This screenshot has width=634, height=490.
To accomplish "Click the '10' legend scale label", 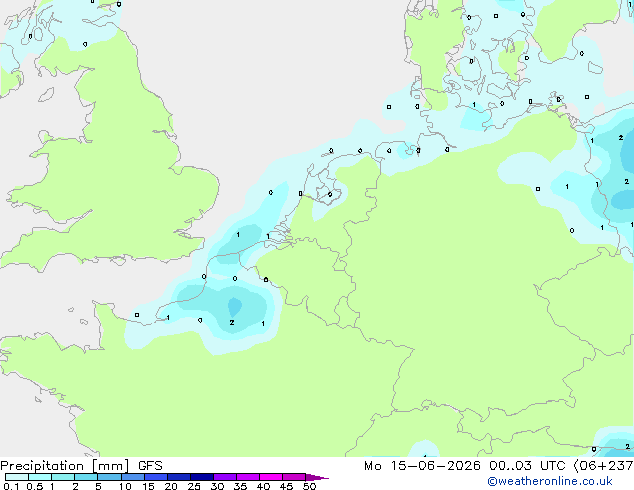I will pos(125,486).
